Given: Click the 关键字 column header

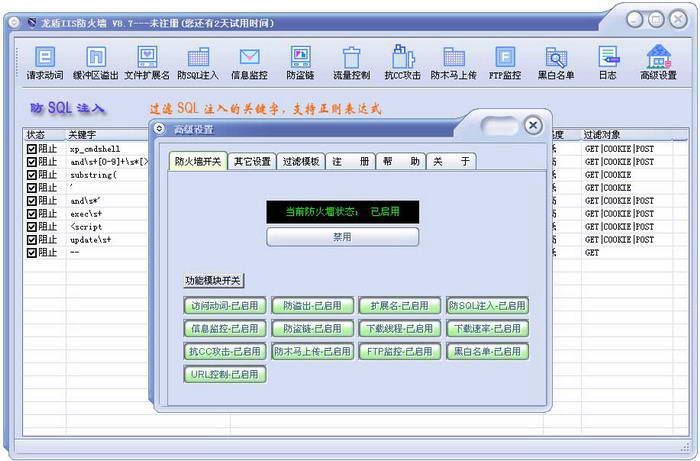Looking at the screenshot, I should click(107, 134).
